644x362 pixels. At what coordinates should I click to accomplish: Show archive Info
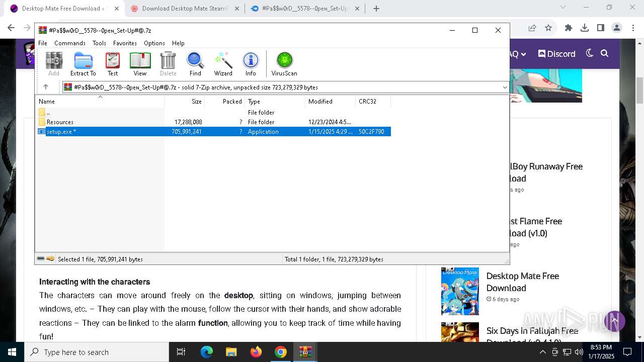(x=251, y=64)
